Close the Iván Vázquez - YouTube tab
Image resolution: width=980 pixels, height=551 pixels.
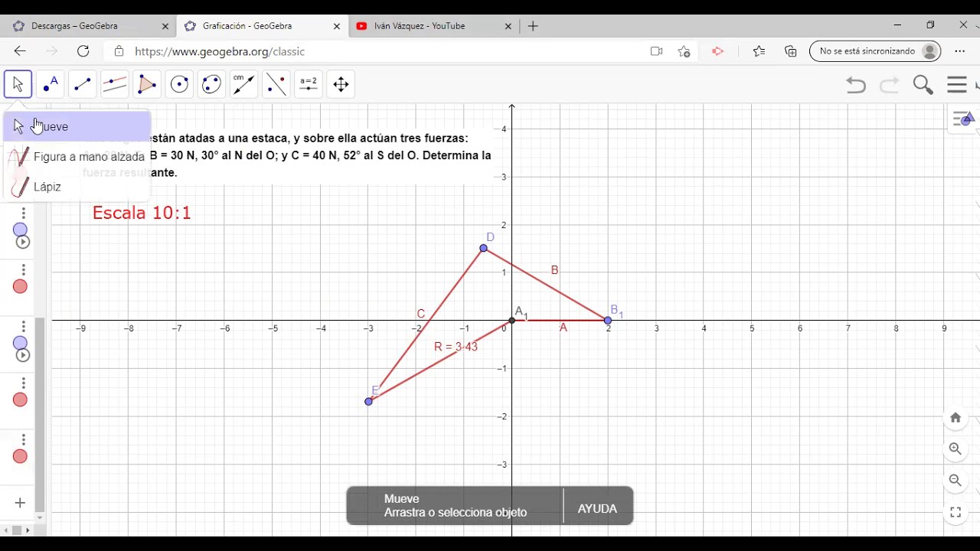click(508, 26)
